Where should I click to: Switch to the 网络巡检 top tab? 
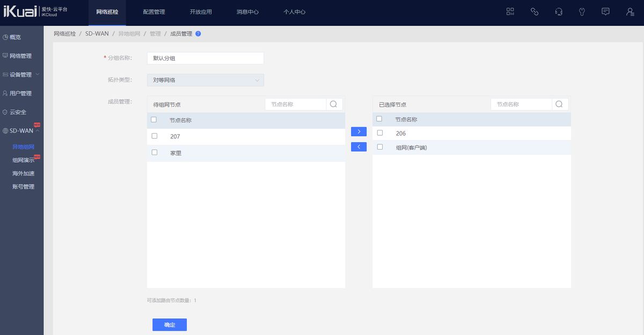[x=107, y=12]
